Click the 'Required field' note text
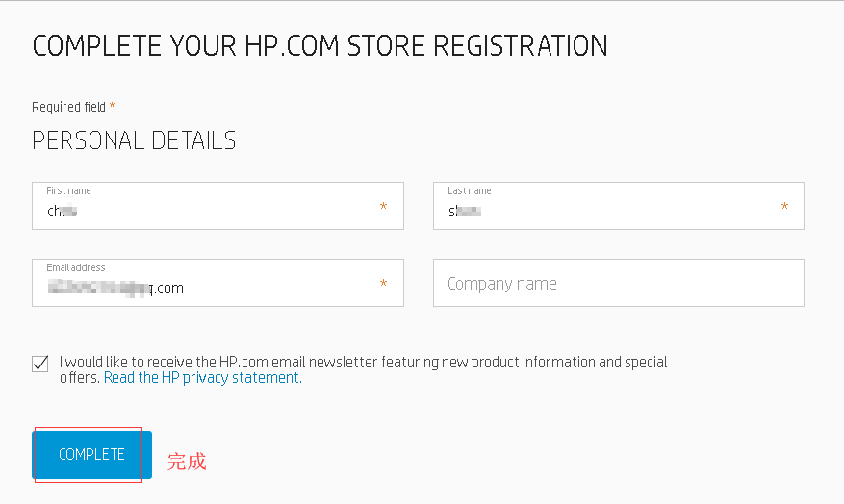Screen dimensions: 844x504 pyautogui.click(x=68, y=107)
